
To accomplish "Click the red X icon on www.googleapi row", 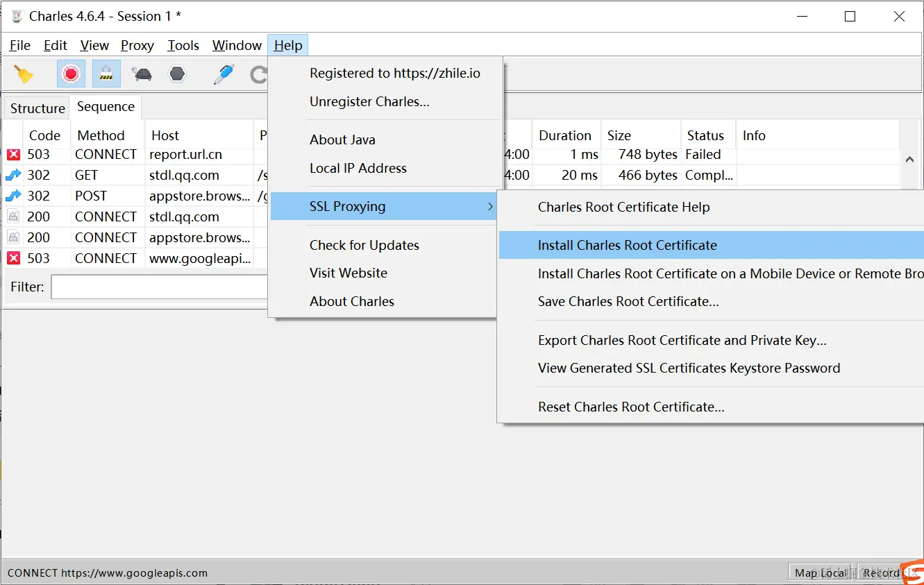I will coord(13,258).
